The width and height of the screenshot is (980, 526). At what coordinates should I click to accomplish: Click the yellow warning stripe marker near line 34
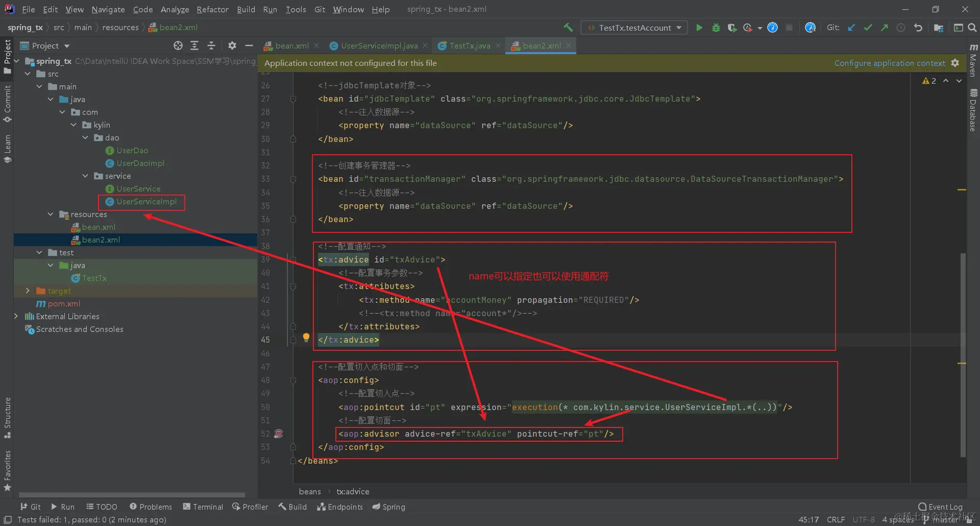click(x=962, y=190)
